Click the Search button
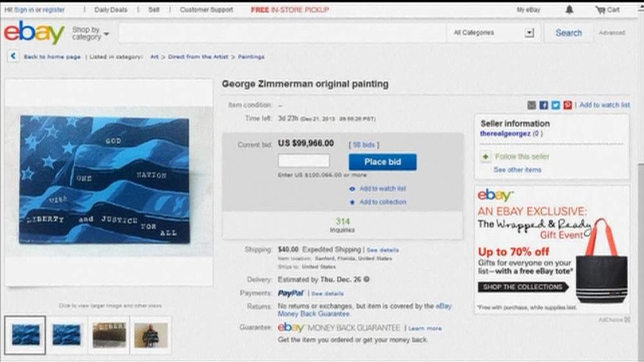The image size is (644, 362). pos(569,33)
